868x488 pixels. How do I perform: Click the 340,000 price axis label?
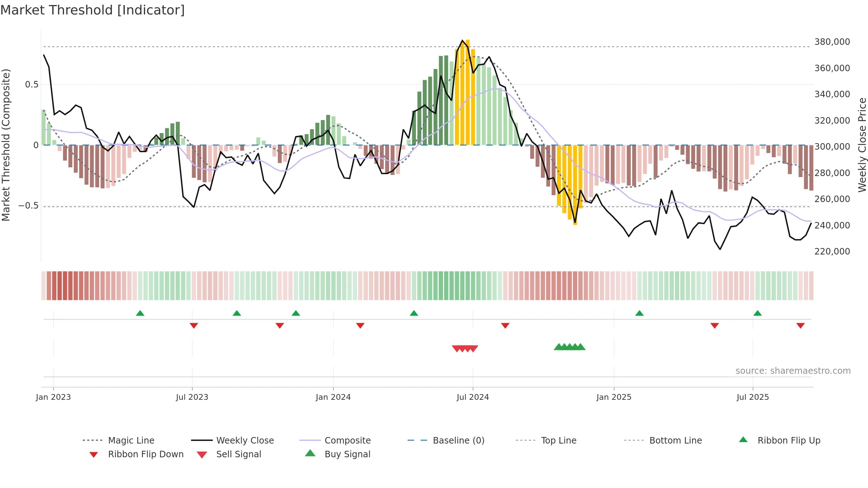[832, 94]
